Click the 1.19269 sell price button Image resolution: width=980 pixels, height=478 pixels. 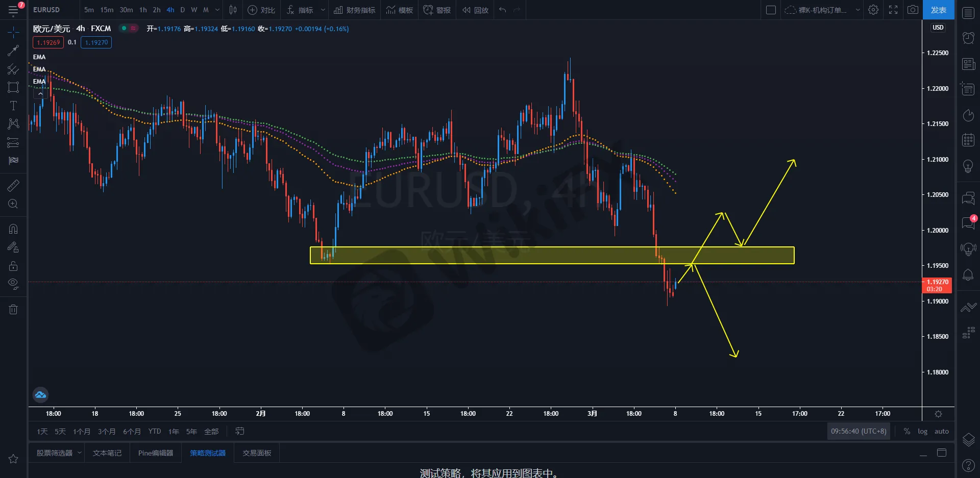[48, 42]
